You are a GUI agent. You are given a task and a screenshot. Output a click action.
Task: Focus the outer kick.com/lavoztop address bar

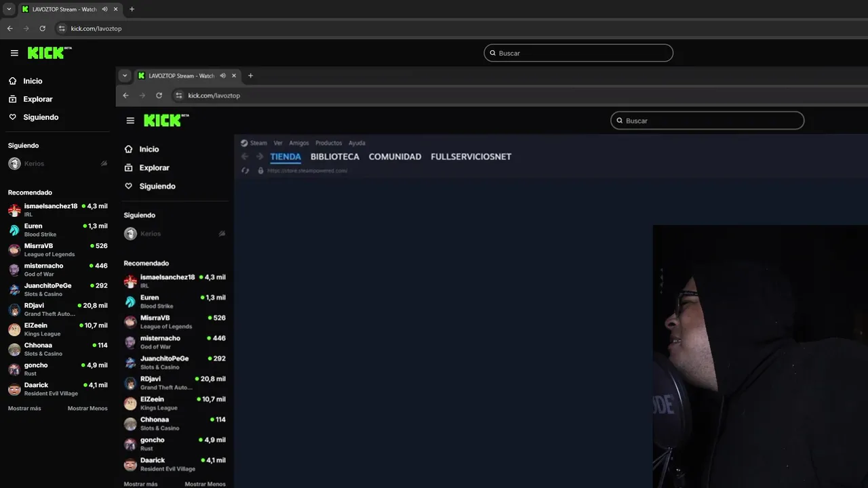click(x=96, y=28)
